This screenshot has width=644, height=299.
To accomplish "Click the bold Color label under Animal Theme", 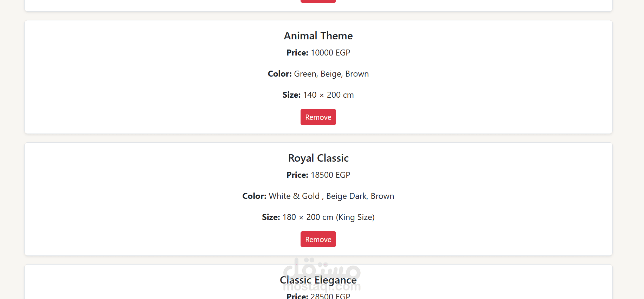I will coord(279,74).
